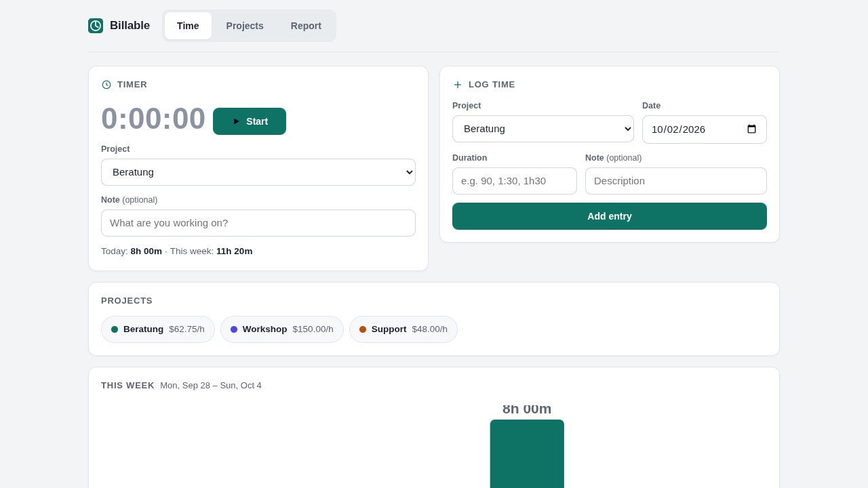The height and width of the screenshot is (488, 868).
Task: Open the Log Time project dropdown
Action: click(x=543, y=129)
